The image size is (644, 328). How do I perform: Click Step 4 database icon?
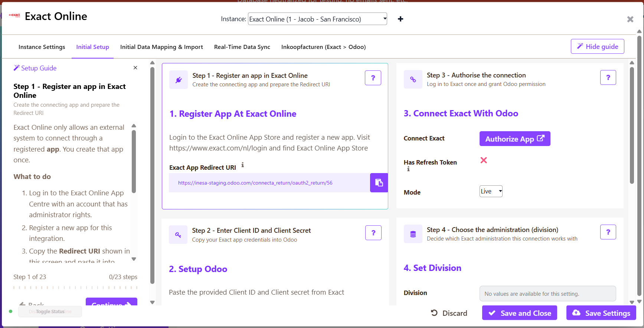tap(413, 234)
